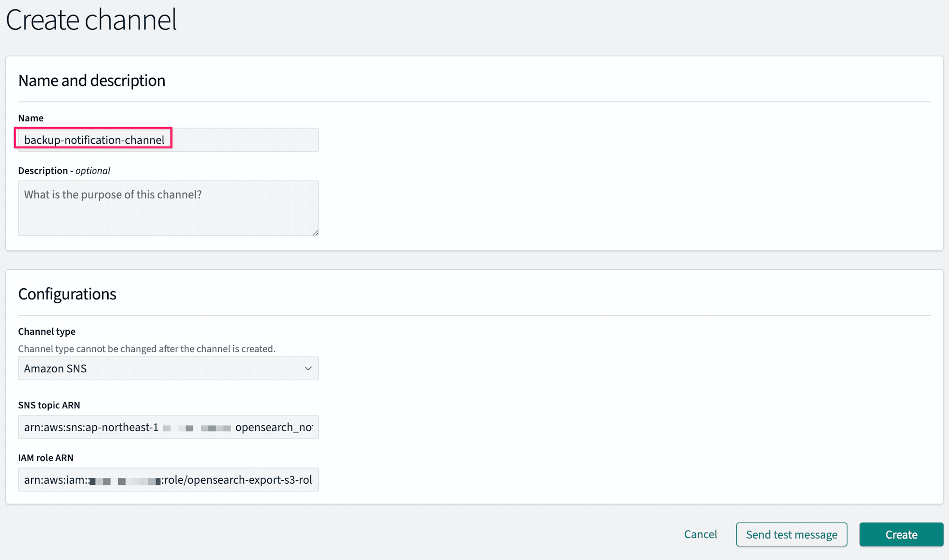Click the Create button

coord(901,534)
